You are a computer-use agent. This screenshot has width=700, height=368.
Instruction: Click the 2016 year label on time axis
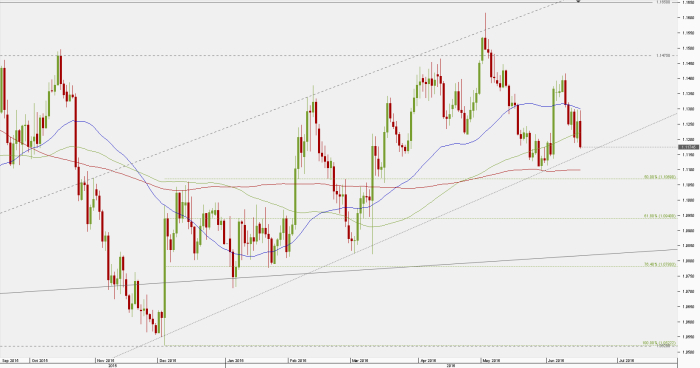(x=450, y=365)
